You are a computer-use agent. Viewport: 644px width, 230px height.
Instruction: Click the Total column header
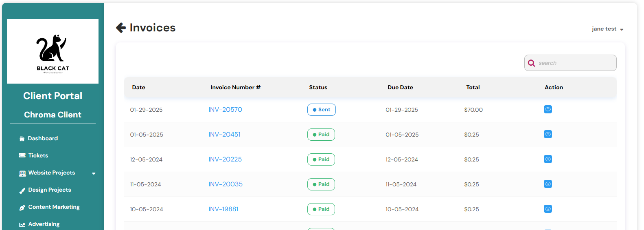click(x=473, y=88)
